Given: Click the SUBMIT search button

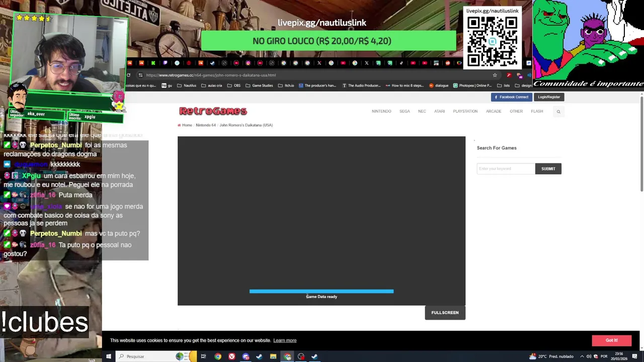Looking at the screenshot, I should click(548, 168).
